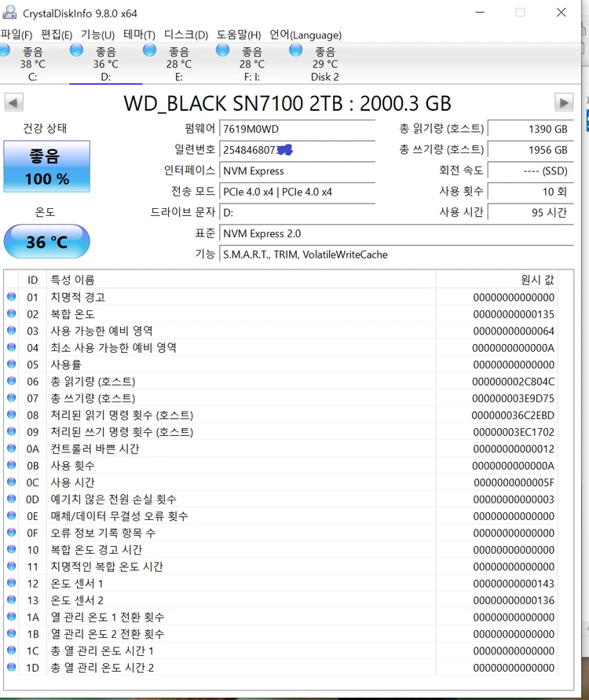This screenshot has height=700, width=589.
Task: Select the D: drive tab at 36 °C
Action: 106,64
